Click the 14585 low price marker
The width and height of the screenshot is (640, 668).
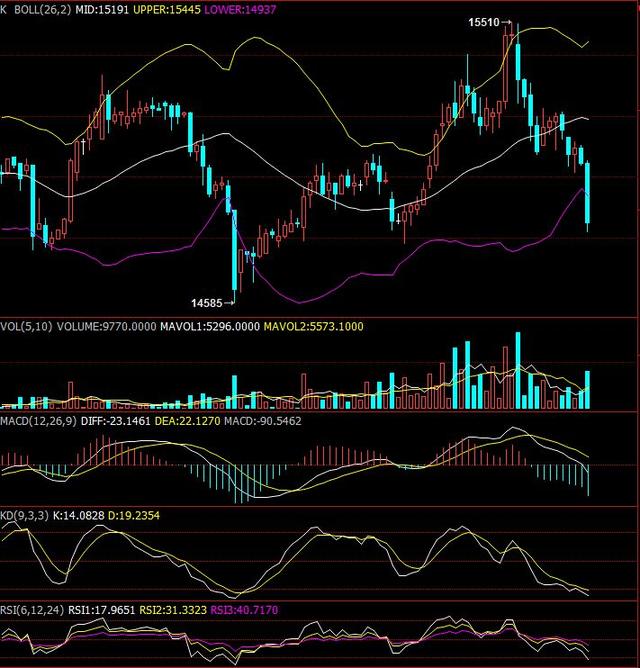click(x=208, y=301)
